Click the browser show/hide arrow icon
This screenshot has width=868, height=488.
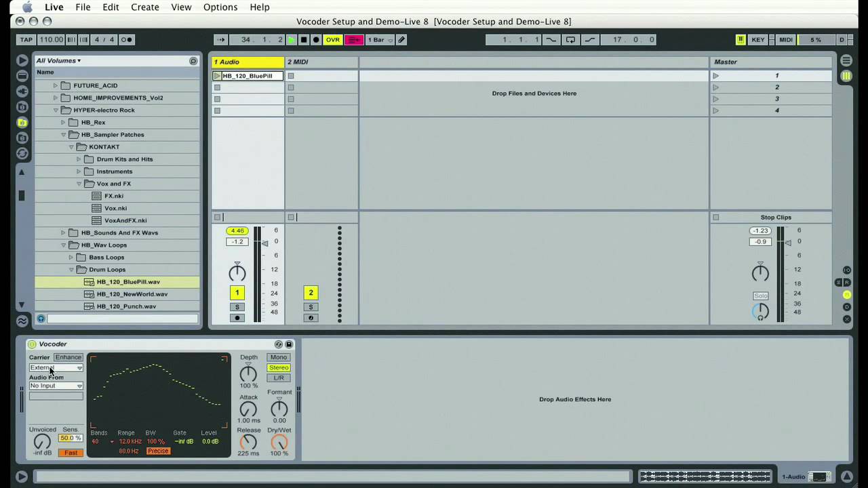[x=22, y=60]
